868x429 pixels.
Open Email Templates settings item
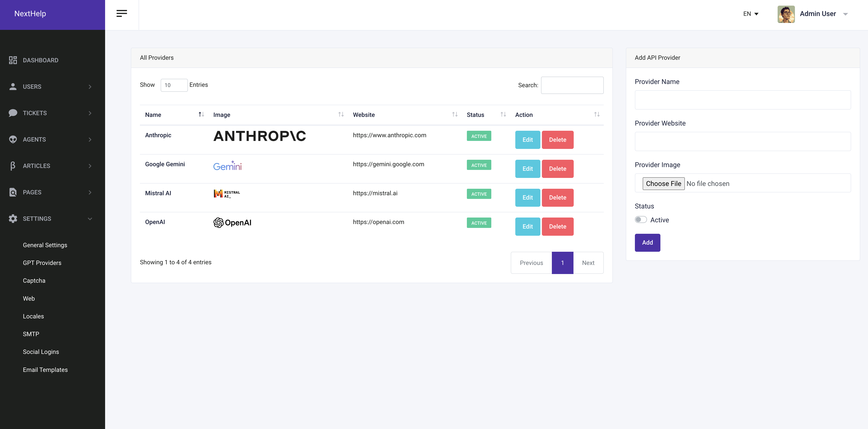tap(45, 370)
